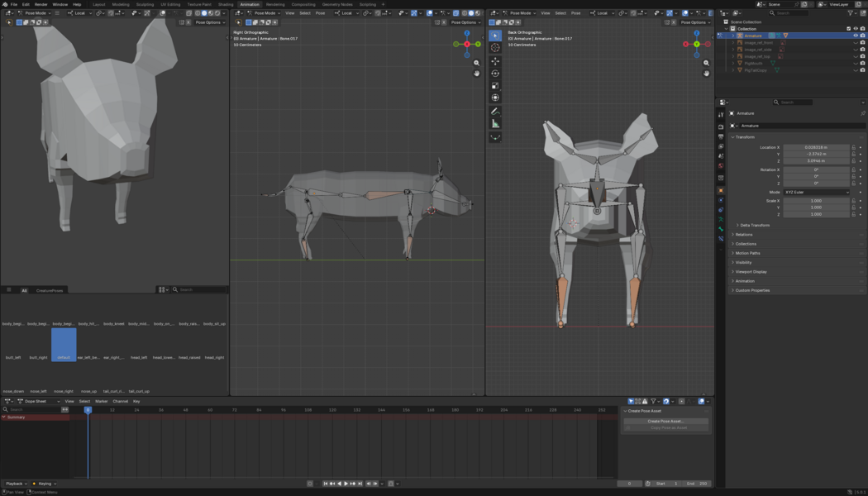Disable render camera toggle for PigTailCopy
Image resolution: width=868 pixels, height=496 pixels.
862,69
